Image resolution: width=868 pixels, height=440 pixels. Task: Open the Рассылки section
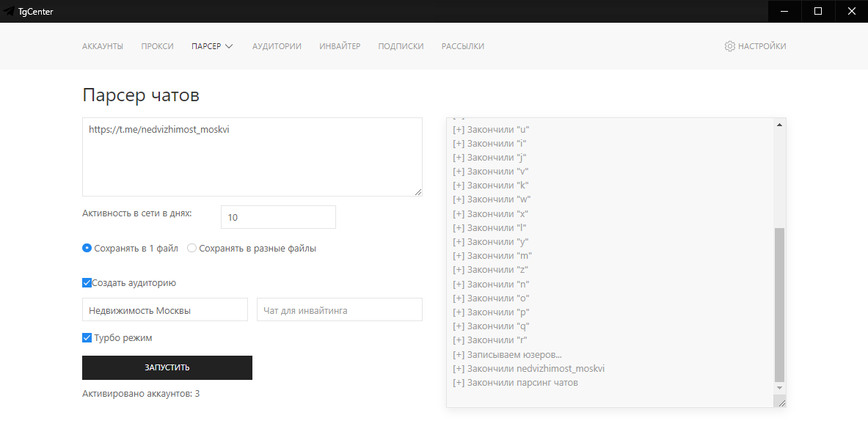(x=462, y=46)
